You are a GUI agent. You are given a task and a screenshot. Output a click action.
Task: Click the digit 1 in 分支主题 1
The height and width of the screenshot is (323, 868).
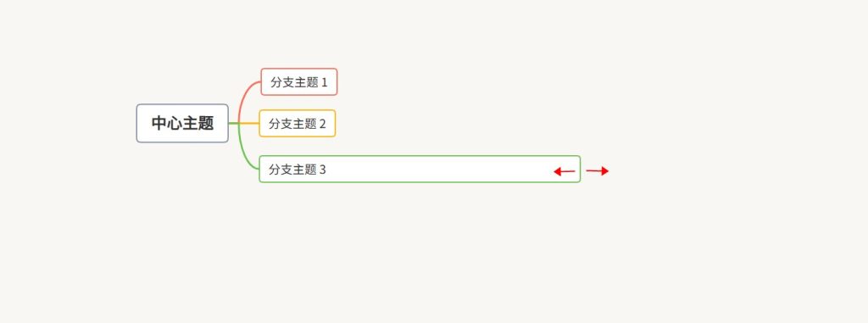coord(325,82)
